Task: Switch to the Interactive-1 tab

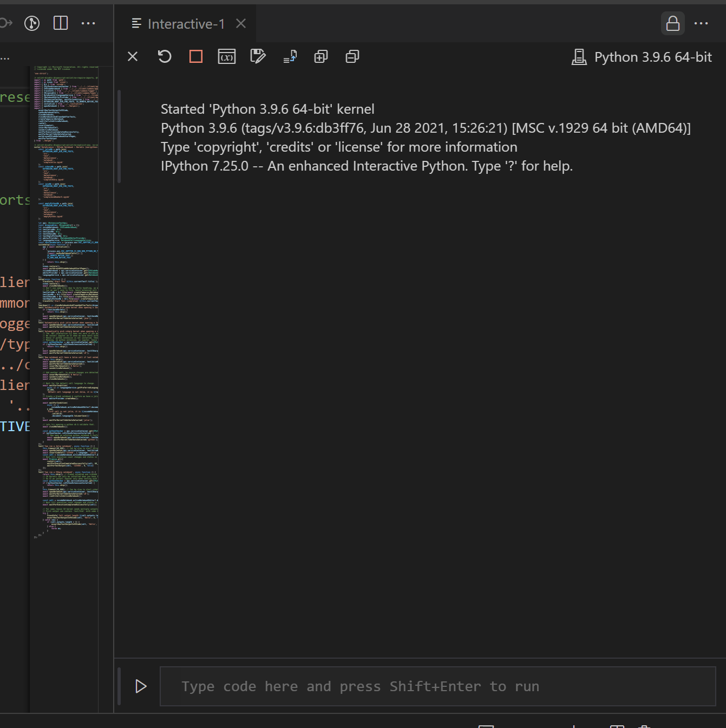Action: tap(186, 24)
